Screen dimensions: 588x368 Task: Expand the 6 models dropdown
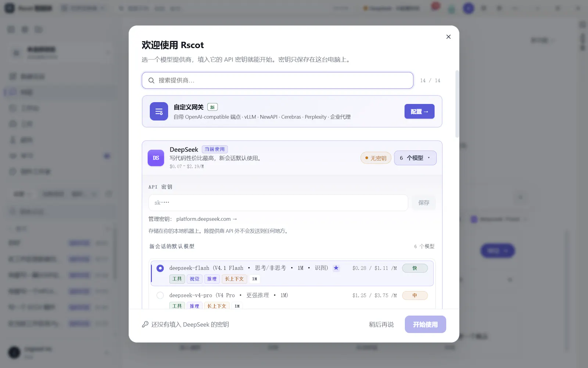point(415,158)
